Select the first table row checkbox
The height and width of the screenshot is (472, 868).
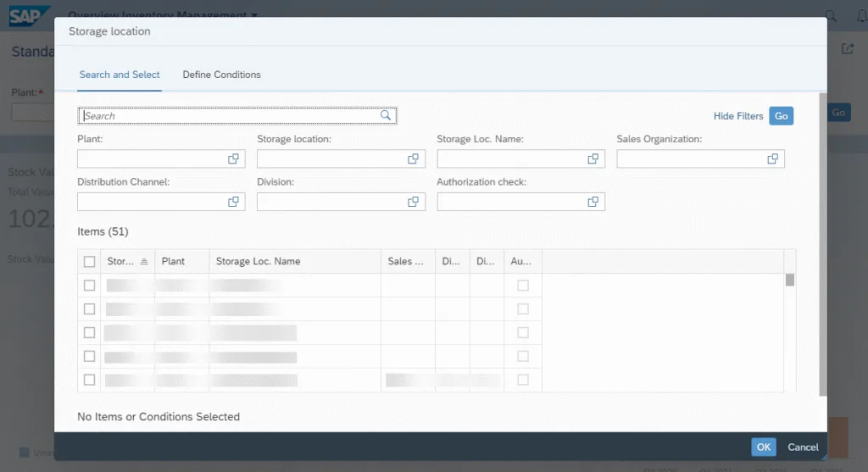point(89,285)
